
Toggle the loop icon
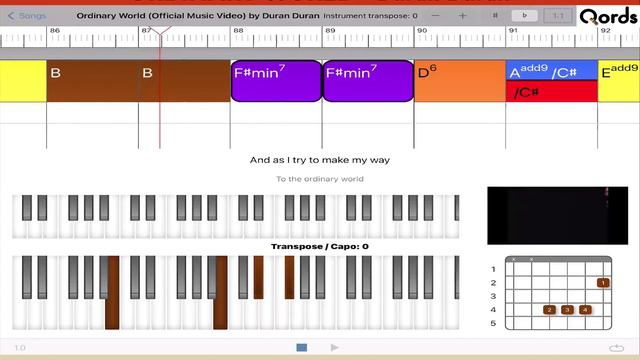coord(616,348)
